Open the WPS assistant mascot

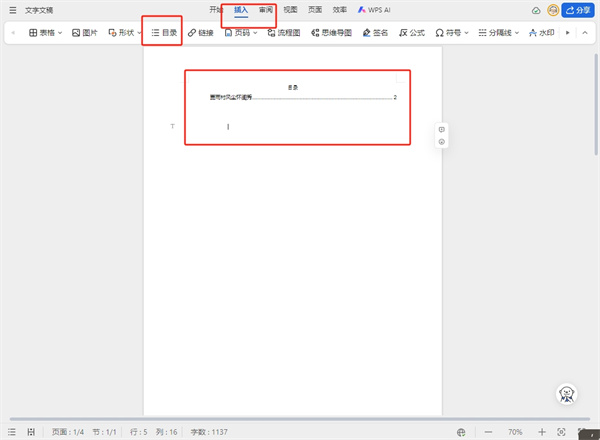(566, 394)
